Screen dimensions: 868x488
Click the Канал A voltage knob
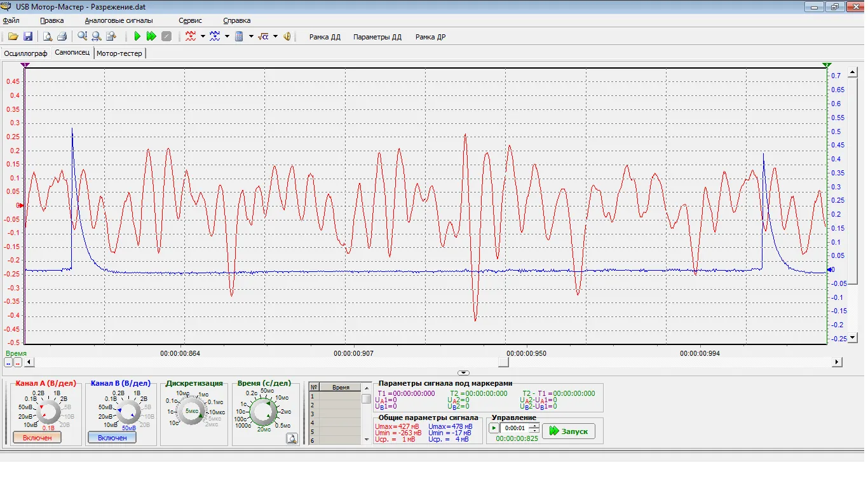click(x=48, y=412)
